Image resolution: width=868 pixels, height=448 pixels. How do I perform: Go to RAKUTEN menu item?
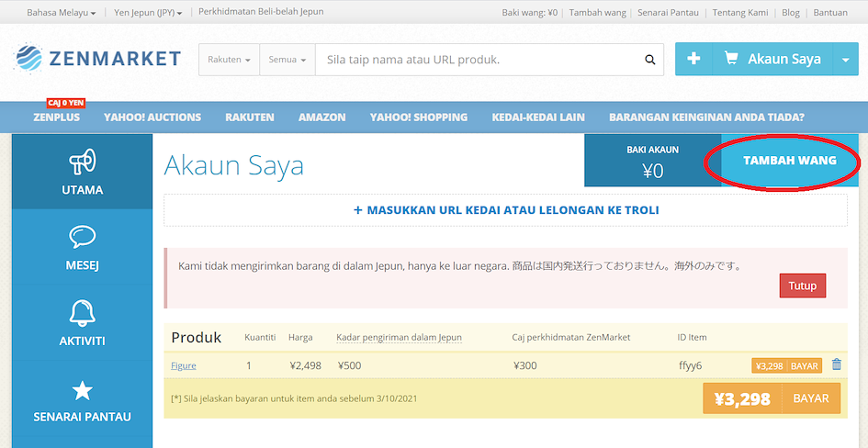pyautogui.click(x=250, y=118)
